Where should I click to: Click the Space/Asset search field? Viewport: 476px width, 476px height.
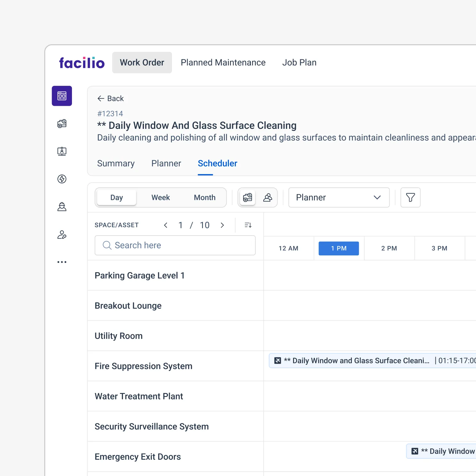tap(175, 245)
